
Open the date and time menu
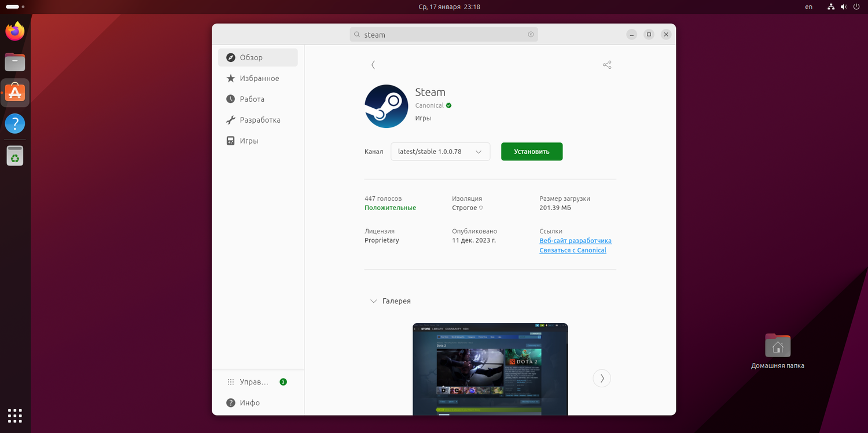point(449,7)
